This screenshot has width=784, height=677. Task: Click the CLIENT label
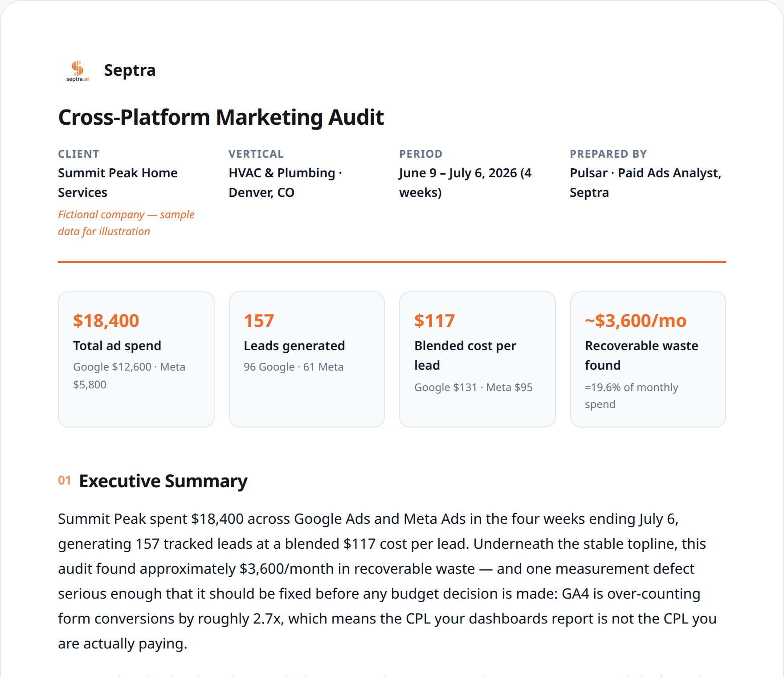(x=78, y=154)
